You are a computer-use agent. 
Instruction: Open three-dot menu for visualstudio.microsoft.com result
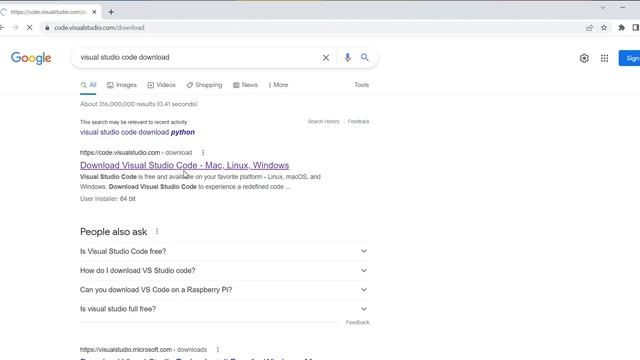coord(218,350)
